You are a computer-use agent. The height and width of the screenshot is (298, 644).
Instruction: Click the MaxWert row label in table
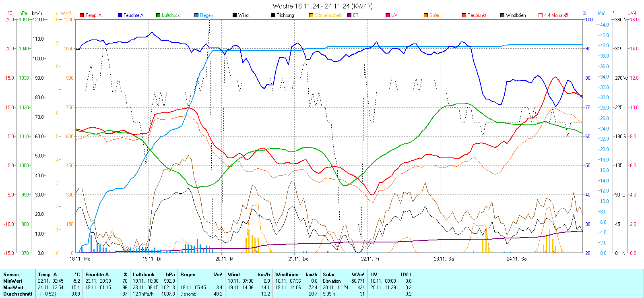13,288
